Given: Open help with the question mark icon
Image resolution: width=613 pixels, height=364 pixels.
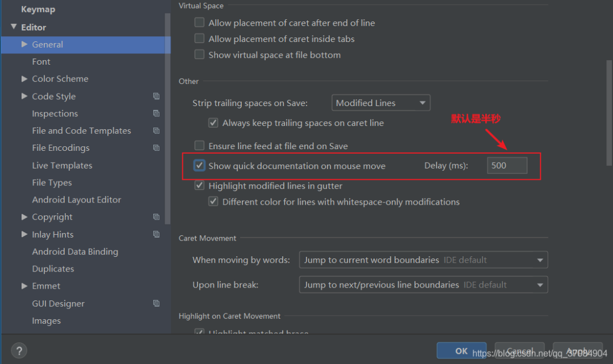Looking at the screenshot, I should (19, 350).
